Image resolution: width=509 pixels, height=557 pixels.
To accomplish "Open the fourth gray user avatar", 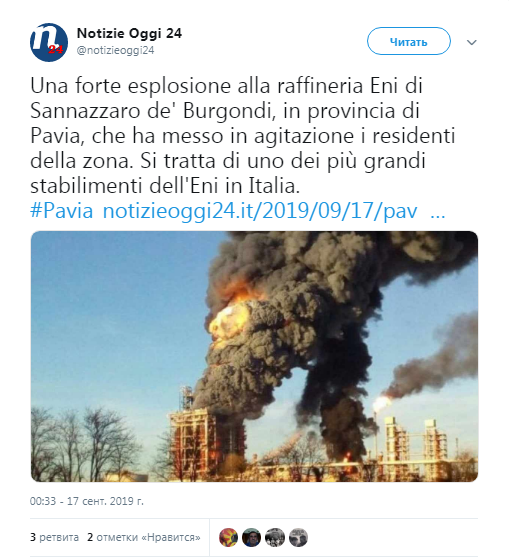I will pyautogui.click(x=298, y=537).
